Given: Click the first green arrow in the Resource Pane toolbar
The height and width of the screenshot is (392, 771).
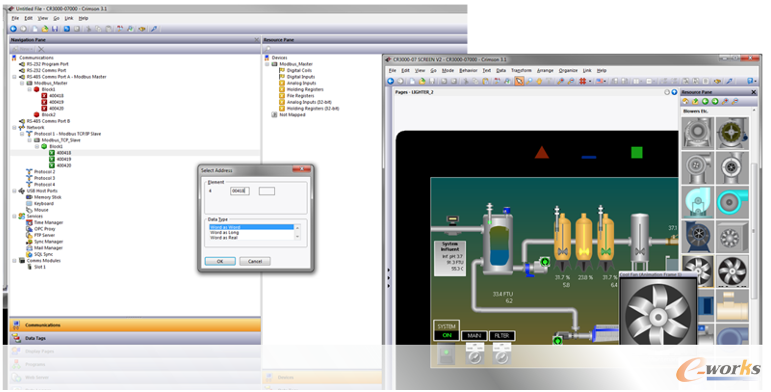Looking at the screenshot, I should click(x=705, y=101).
